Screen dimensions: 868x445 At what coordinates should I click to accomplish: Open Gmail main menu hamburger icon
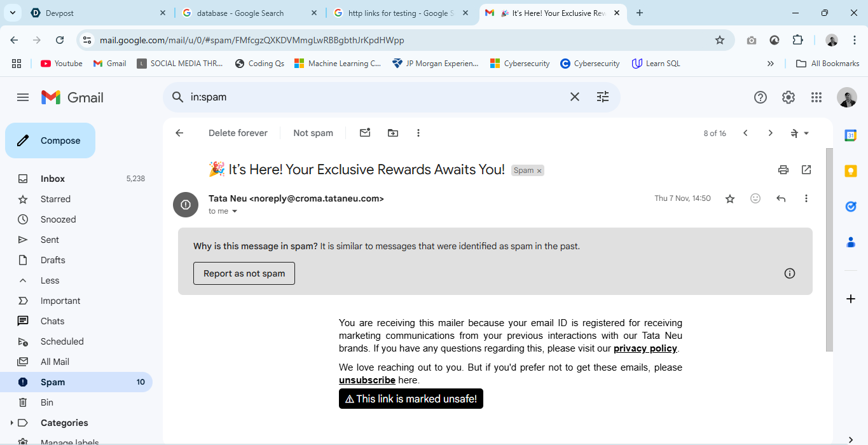coord(23,97)
